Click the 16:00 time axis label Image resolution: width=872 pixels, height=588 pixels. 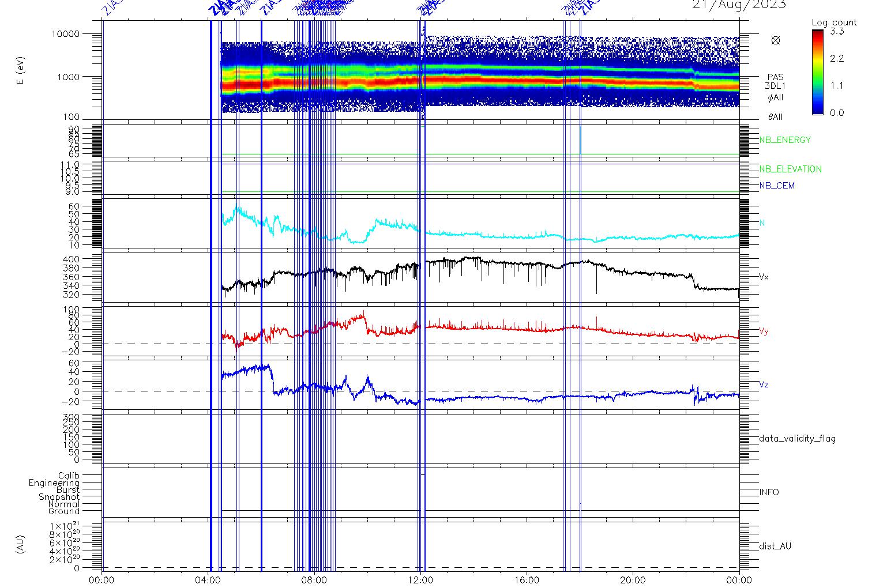pyautogui.click(x=527, y=580)
